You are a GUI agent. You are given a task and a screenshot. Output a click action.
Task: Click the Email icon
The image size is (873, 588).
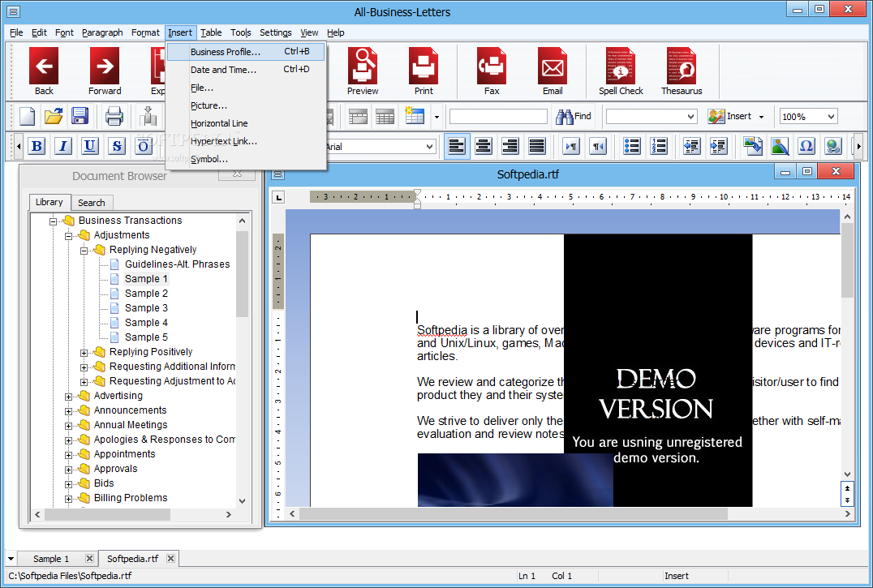(x=553, y=71)
